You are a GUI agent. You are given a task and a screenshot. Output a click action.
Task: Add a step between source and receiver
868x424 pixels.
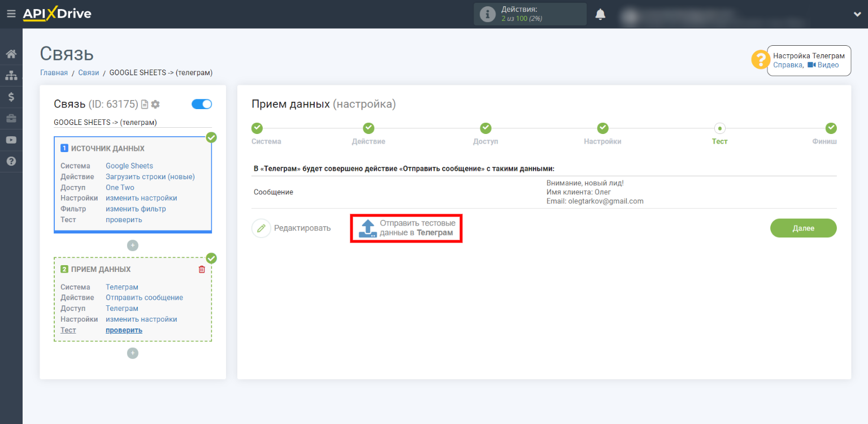point(132,245)
